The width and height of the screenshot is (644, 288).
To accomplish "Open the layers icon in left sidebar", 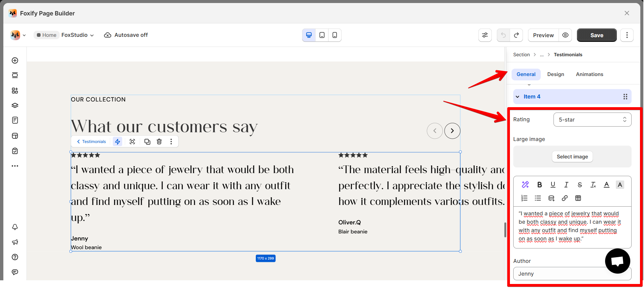I will [15, 105].
